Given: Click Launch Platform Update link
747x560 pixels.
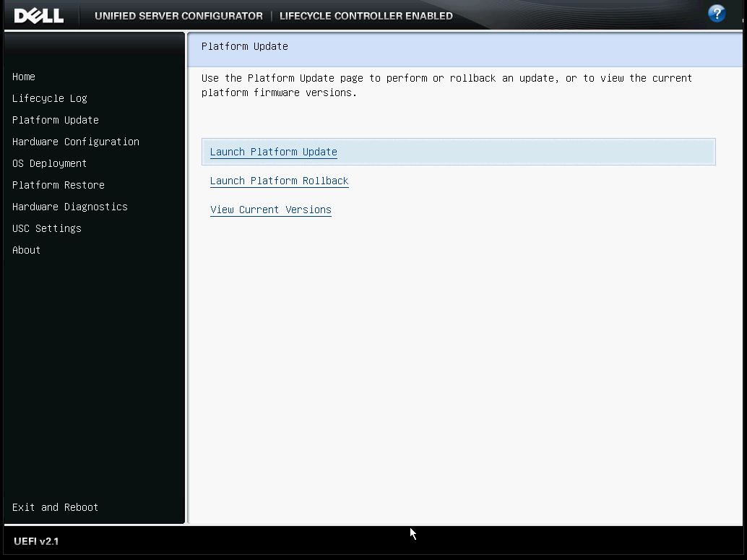Looking at the screenshot, I should (x=274, y=152).
